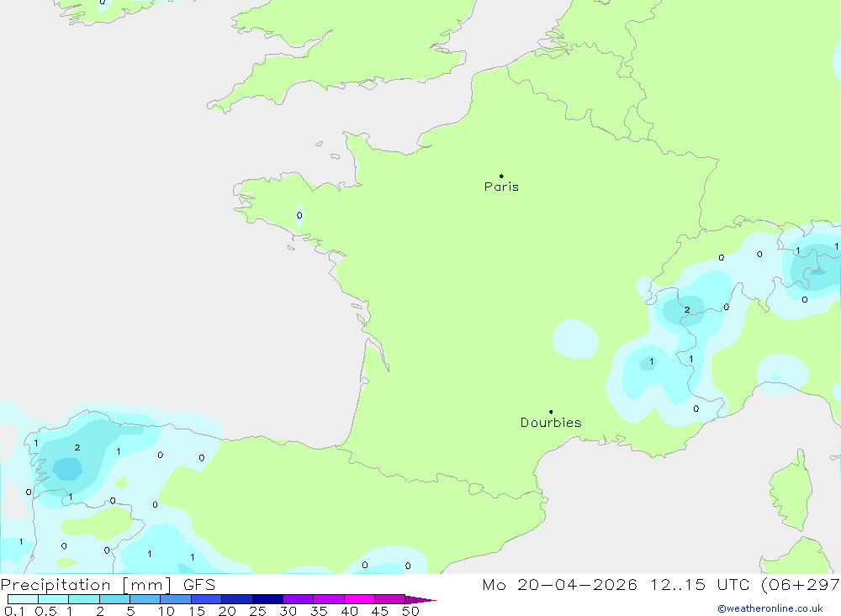Select the 30–35 mm legend swatch
Viewport: 841px width, 616px height.
[298, 599]
